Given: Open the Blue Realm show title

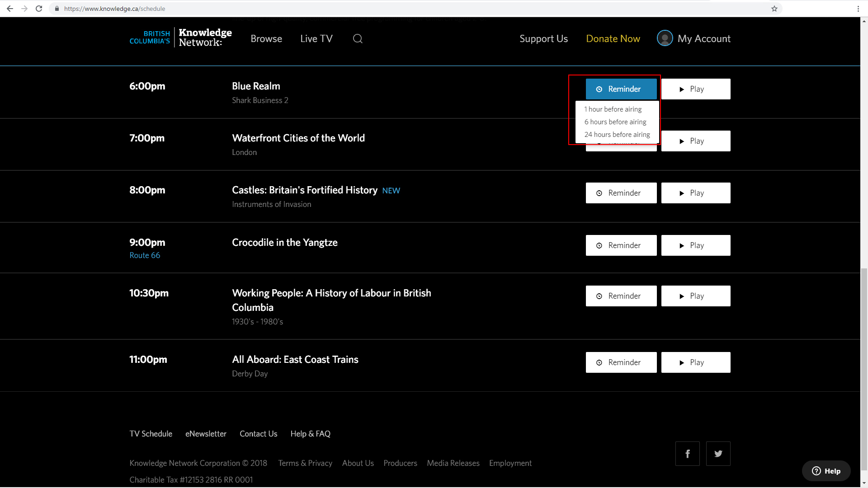Looking at the screenshot, I should coord(256,86).
